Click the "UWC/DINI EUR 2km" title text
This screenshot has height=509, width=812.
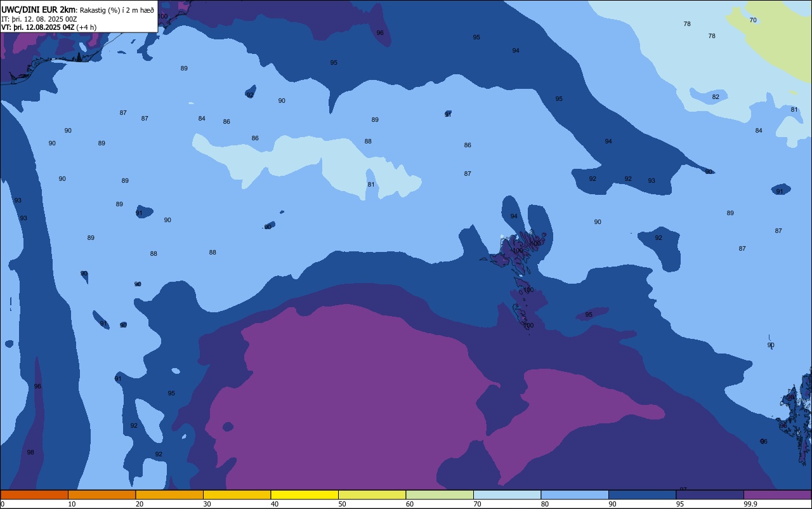tap(39, 10)
